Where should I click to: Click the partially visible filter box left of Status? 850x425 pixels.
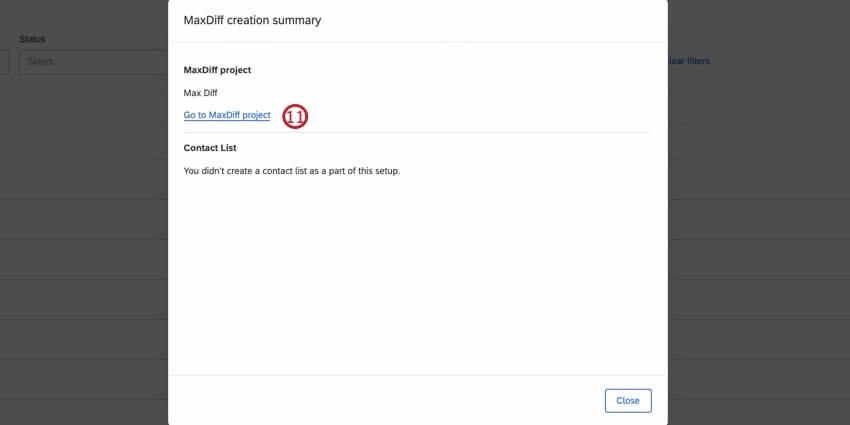(4, 62)
